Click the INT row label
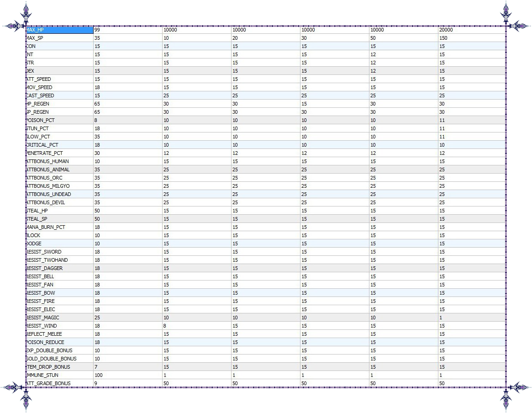The width and height of the screenshot is (532, 413). [x=30, y=54]
